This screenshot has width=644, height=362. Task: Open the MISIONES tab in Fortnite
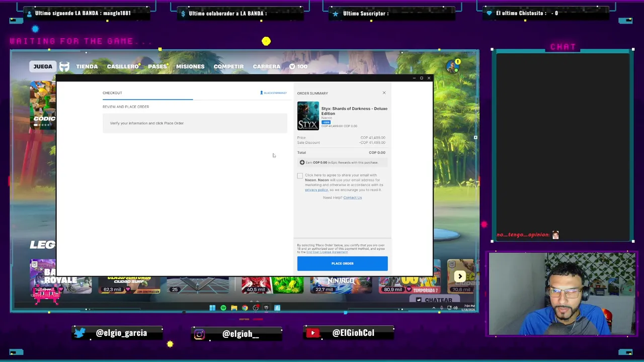pyautogui.click(x=190, y=66)
